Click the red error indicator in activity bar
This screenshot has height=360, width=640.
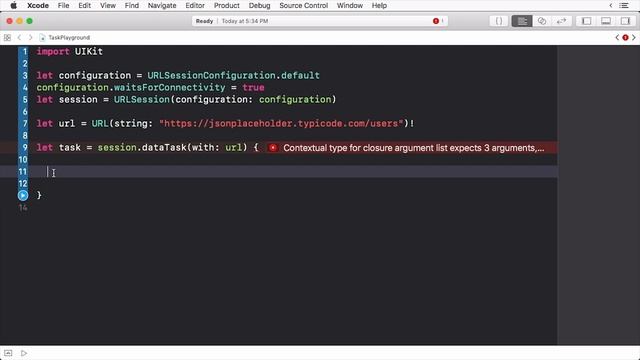coord(436,21)
